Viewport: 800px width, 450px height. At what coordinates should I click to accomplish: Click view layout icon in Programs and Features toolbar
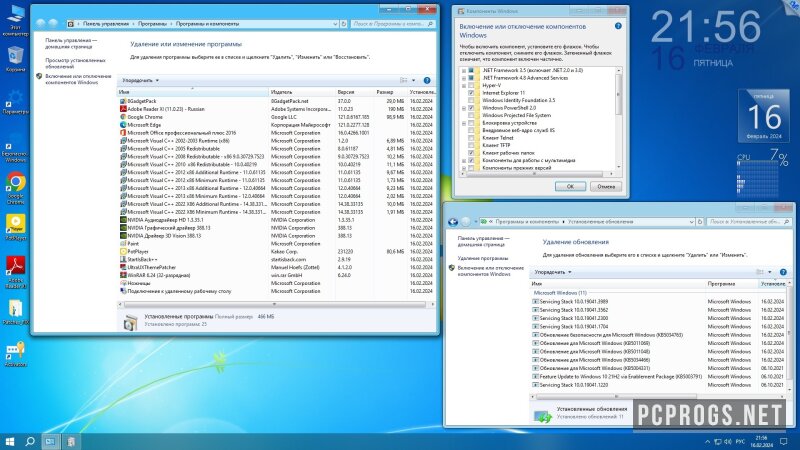[x=404, y=80]
